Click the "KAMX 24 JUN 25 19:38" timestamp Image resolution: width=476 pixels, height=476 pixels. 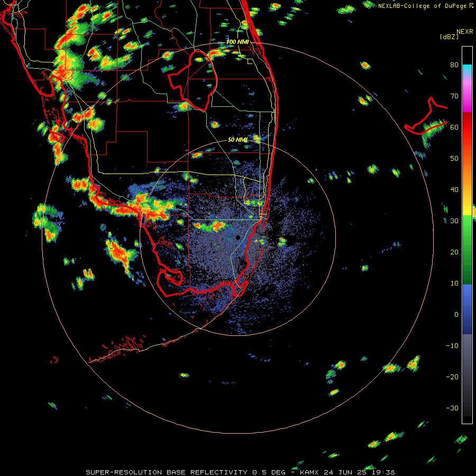(347, 472)
